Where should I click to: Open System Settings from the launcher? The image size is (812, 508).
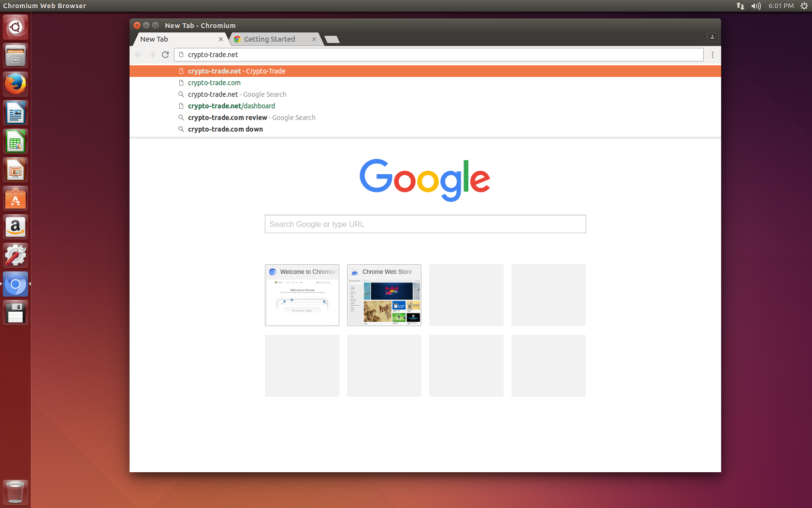tap(15, 255)
